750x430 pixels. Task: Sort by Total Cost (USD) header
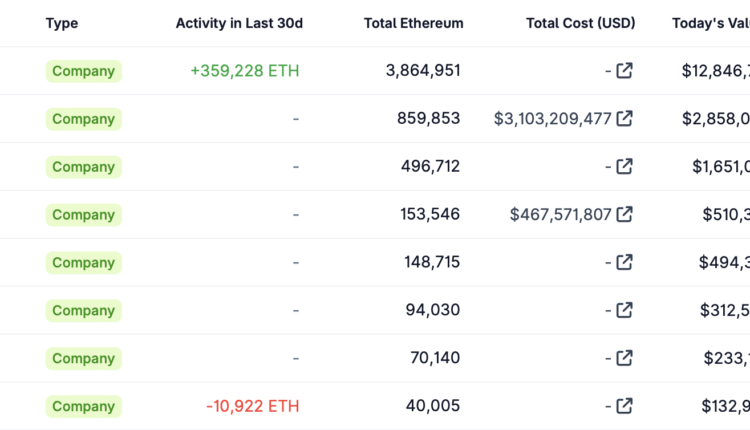pyautogui.click(x=581, y=23)
